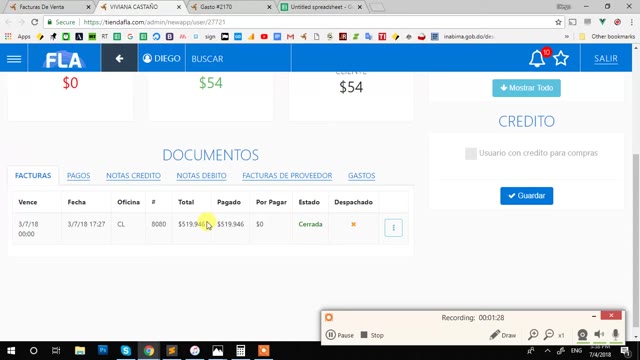Open the DIEGO user menu
640x360 pixels.
tap(162, 58)
